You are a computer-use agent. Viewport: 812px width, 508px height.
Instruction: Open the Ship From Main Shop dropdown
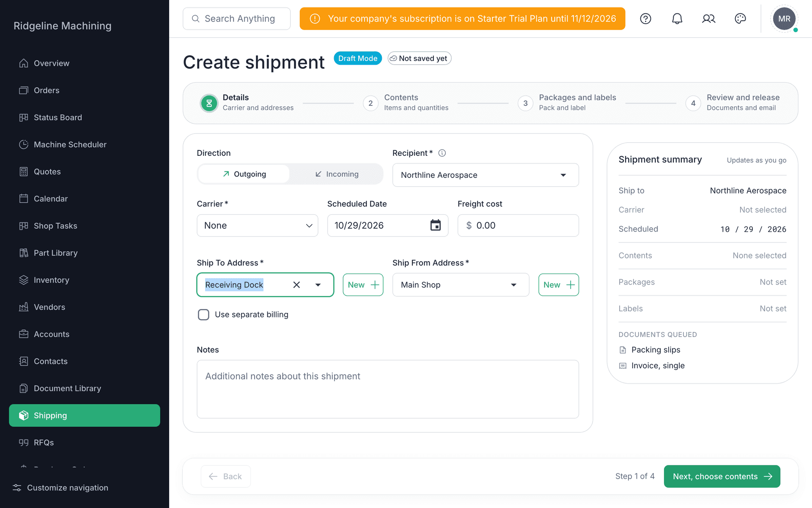coord(461,285)
